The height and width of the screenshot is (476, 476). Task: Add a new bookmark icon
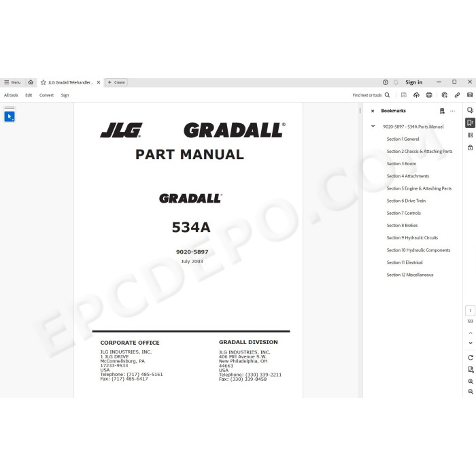coord(442,111)
